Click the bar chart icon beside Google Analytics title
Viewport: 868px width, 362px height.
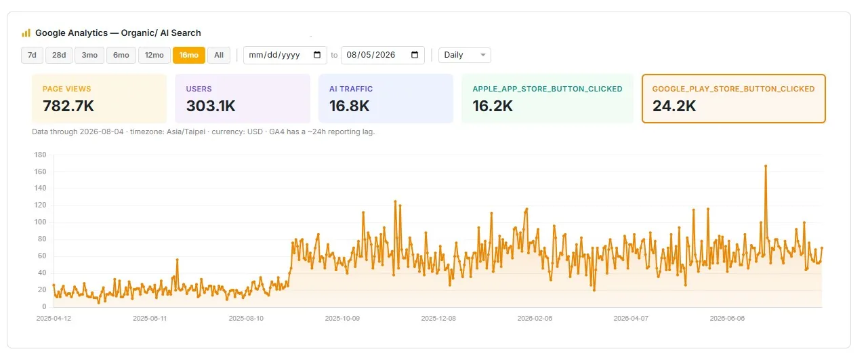pos(26,33)
